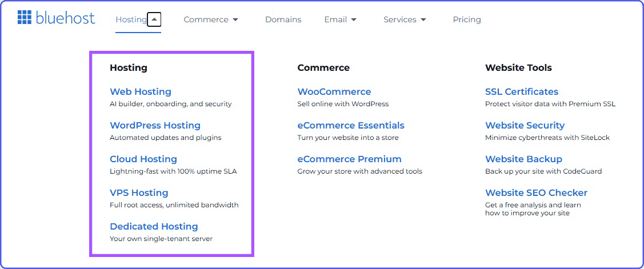
Task: Open the VPS Hosting link
Action: [x=139, y=192]
